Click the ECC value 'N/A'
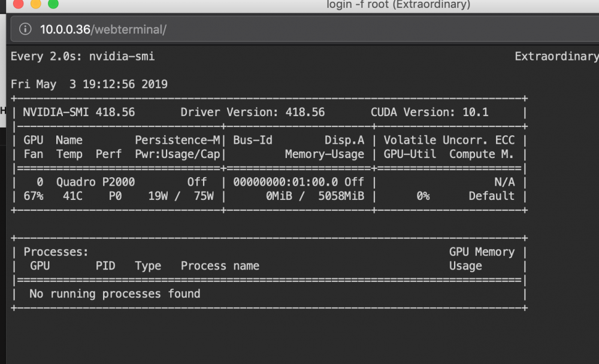 click(x=504, y=182)
